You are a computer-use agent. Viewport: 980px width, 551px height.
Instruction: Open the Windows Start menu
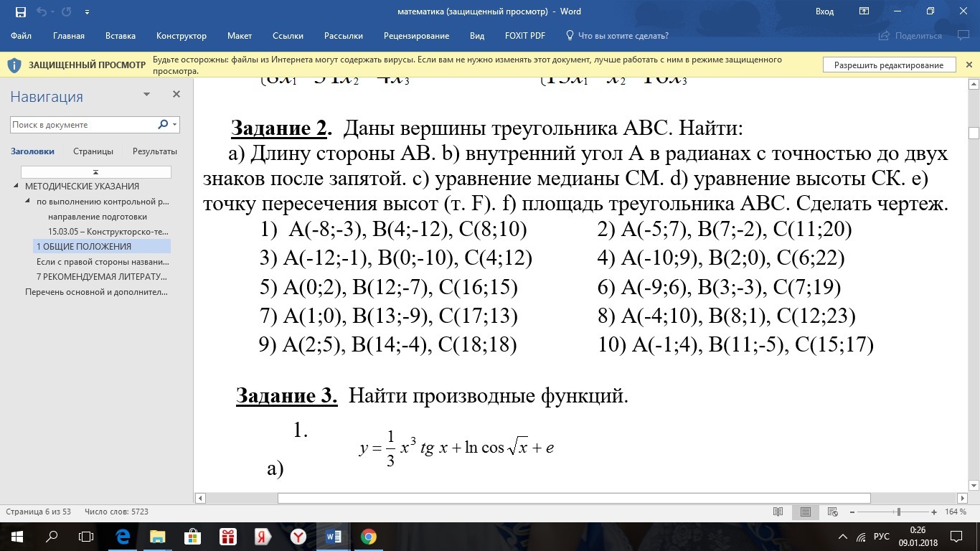point(17,537)
